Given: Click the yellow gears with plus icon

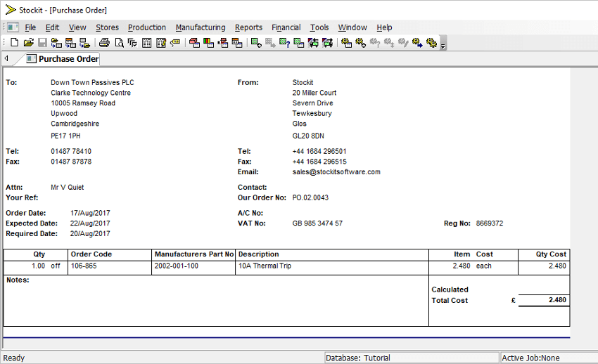Looking at the screenshot, I should coord(360,43).
